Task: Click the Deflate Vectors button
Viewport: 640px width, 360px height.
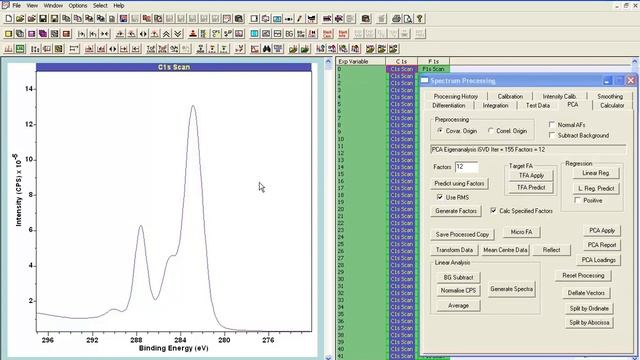Action: [x=586, y=293]
